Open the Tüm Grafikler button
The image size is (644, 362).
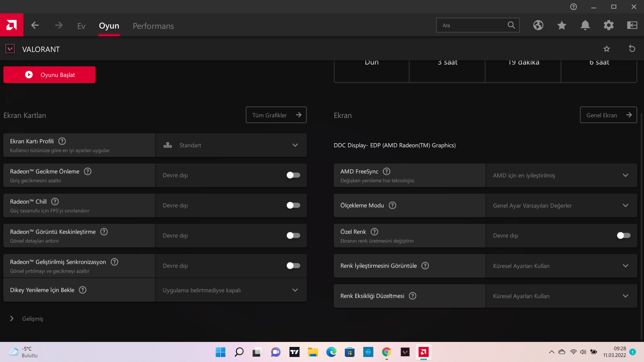(276, 115)
